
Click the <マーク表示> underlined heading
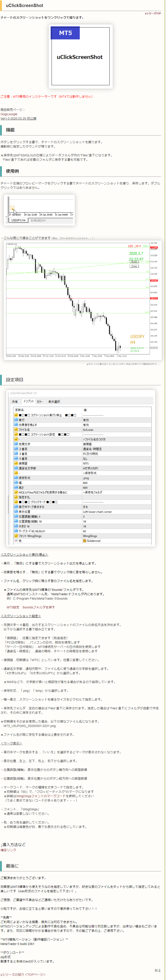tap(11, 743)
